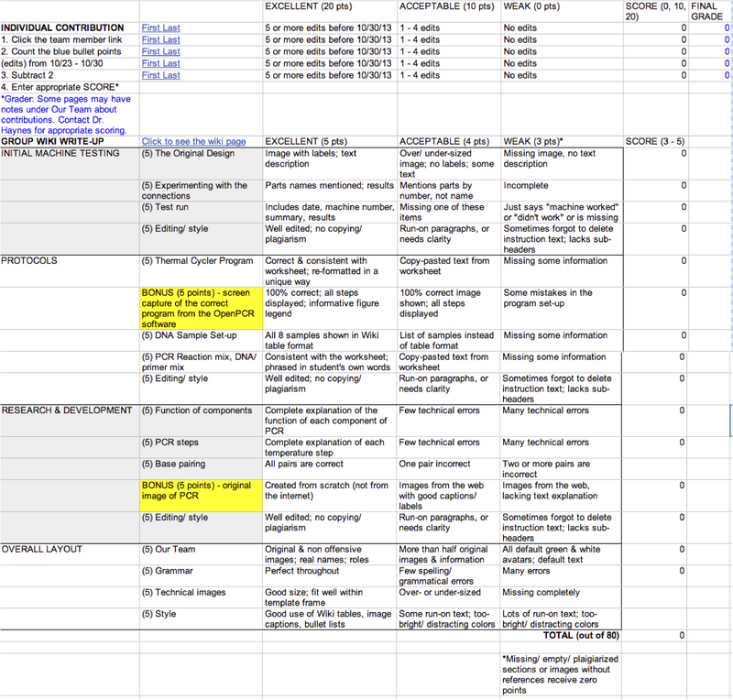This screenshot has width=733, height=700.
Task: Select the "SCORE (3 - 5)" header cell
Action: tap(653, 142)
